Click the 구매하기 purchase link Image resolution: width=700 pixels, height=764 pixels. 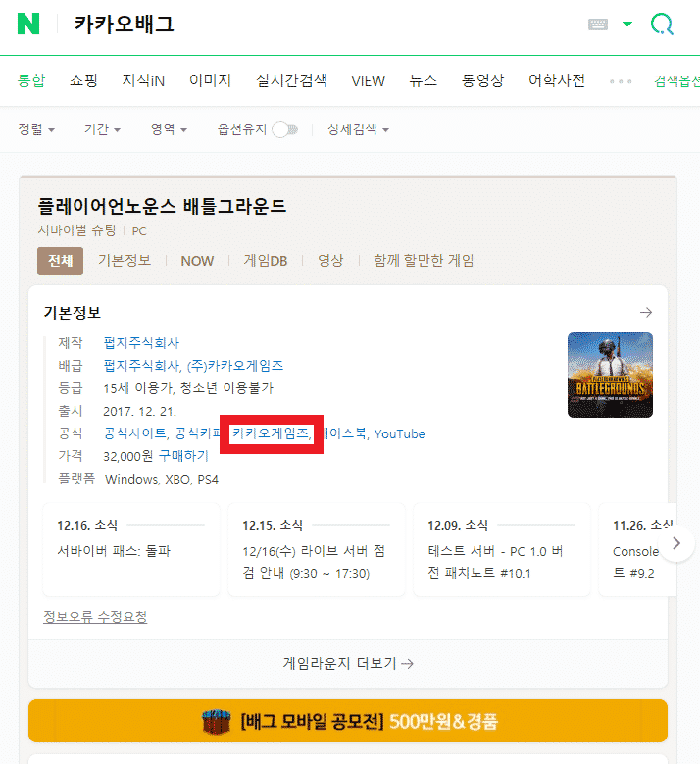tap(183, 456)
